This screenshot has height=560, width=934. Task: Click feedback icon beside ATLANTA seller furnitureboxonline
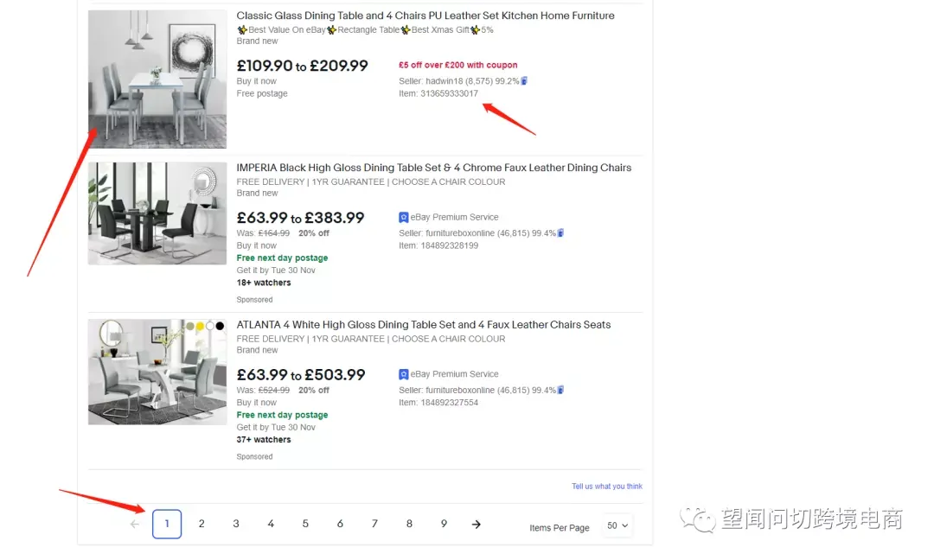tap(560, 390)
